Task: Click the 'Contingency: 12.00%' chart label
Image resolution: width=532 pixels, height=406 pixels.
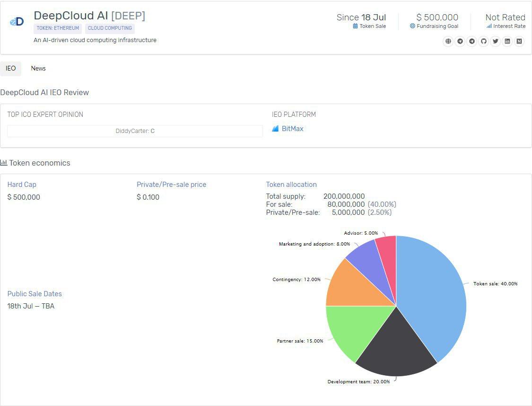Action: click(297, 280)
